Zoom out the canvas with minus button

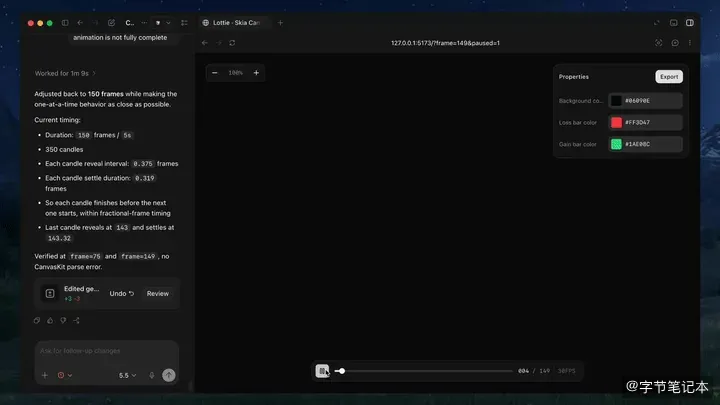[x=214, y=73]
